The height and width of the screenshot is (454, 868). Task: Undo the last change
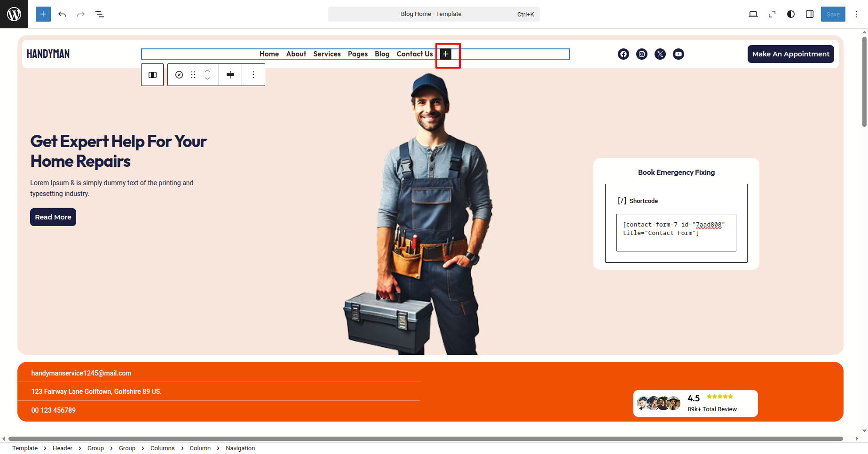click(x=62, y=14)
